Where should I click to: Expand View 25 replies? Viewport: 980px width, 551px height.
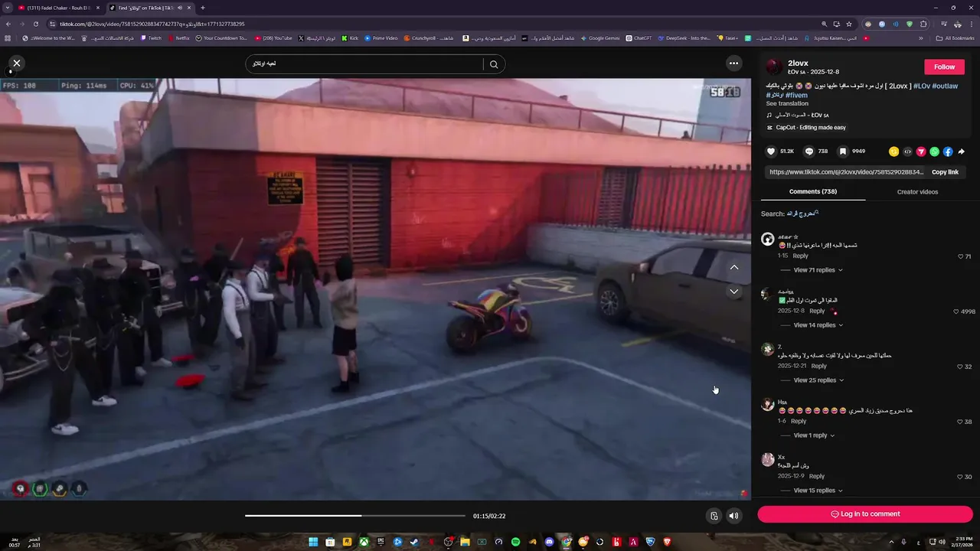[x=818, y=380]
